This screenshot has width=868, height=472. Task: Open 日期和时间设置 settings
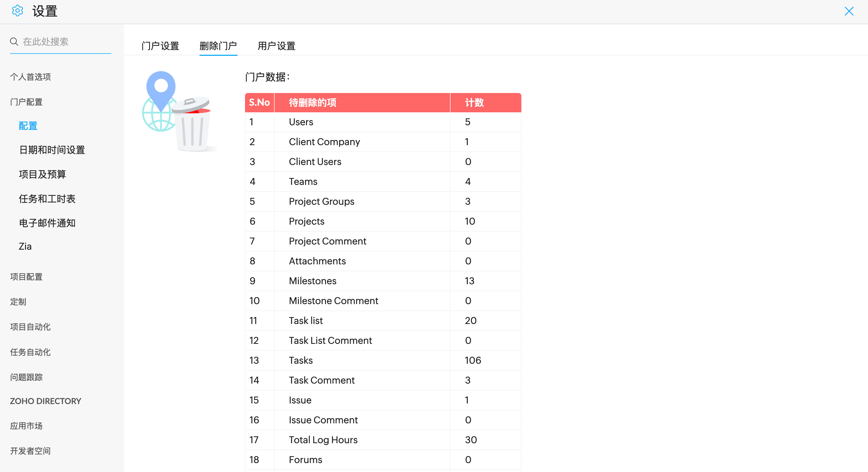point(52,150)
